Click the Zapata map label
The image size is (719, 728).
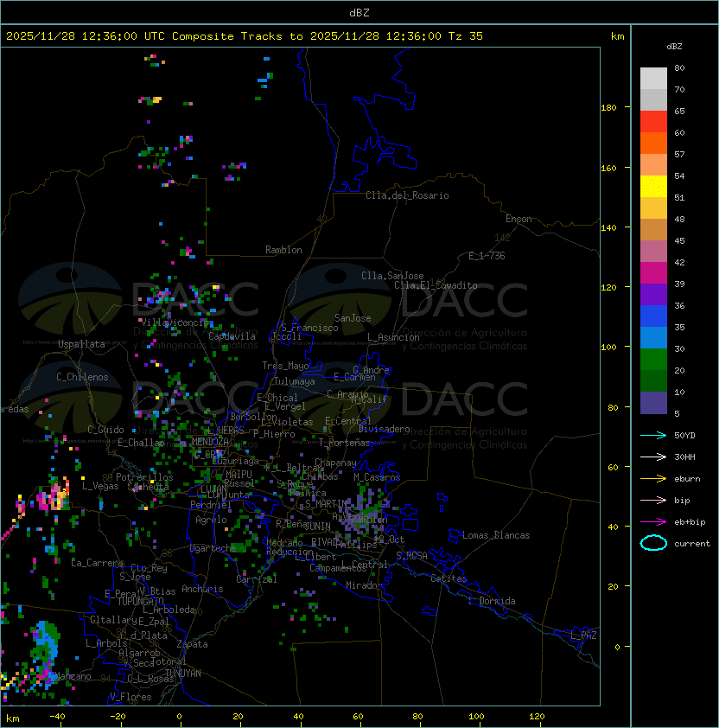tap(192, 644)
